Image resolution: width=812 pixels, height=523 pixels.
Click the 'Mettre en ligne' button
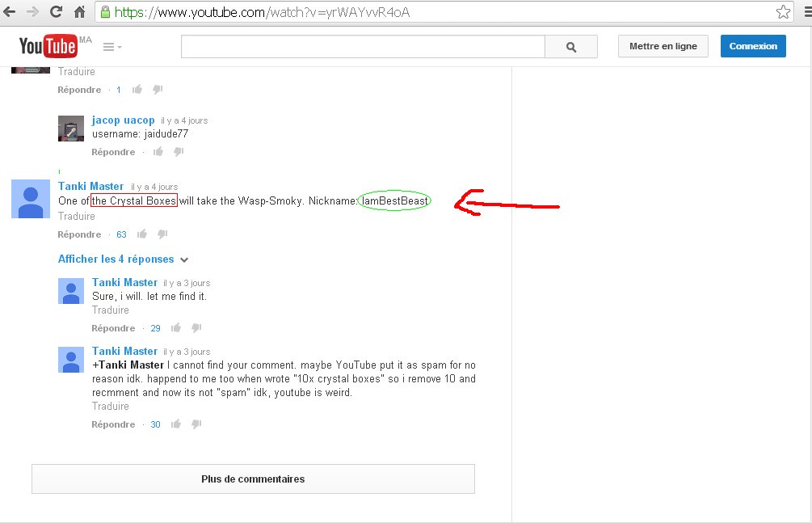pyautogui.click(x=663, y=46)
